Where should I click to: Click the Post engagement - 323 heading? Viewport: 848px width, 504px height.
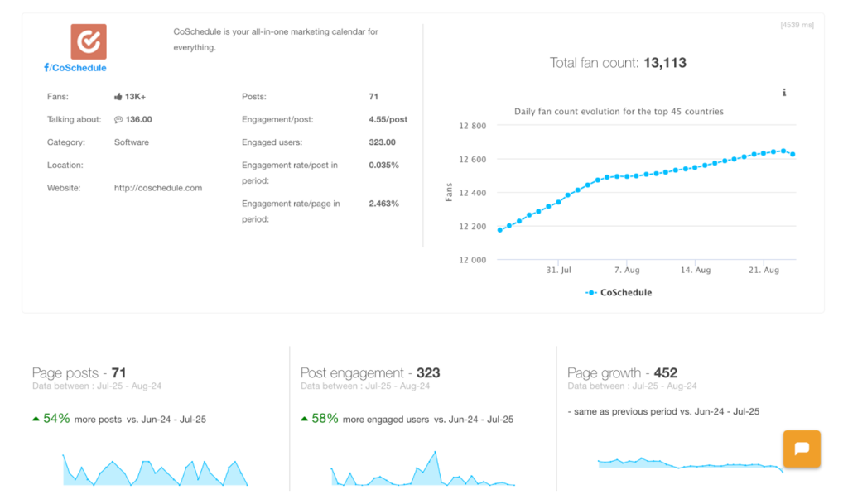point(370,372)
